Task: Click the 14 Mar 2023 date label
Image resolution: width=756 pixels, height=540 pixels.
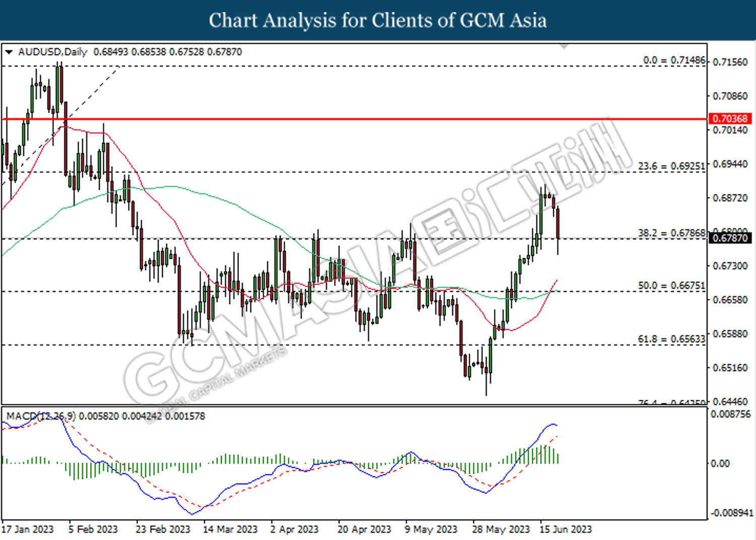Action: point(230,529)
